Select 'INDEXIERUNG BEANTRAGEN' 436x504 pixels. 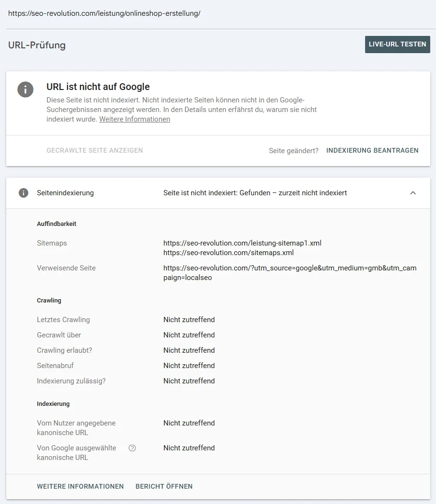[372, 150]
